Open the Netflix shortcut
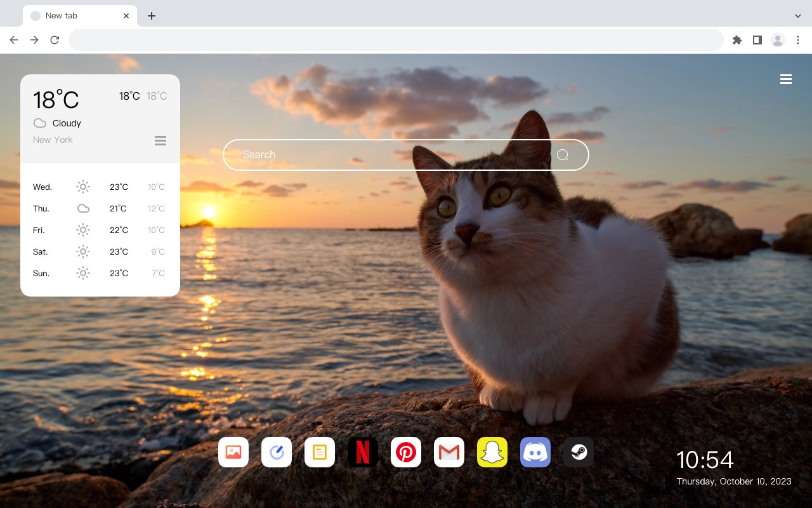812x508 pixels. point(363,452)
